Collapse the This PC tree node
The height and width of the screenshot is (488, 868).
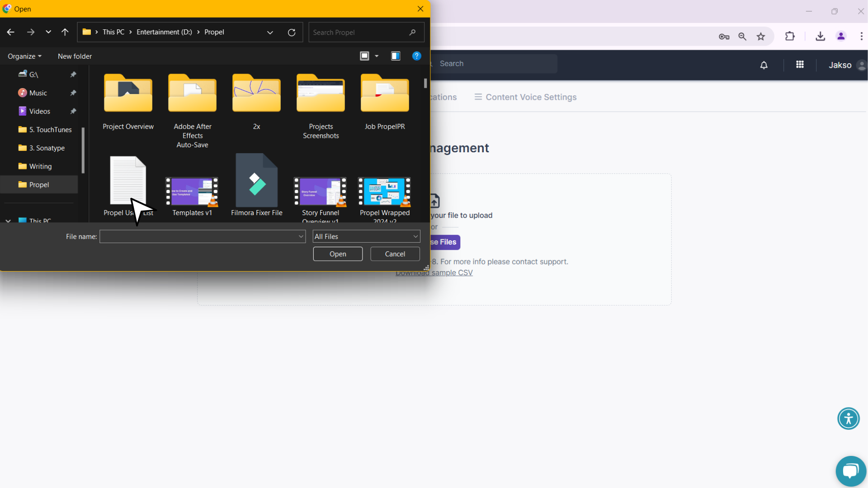point(8,221)
